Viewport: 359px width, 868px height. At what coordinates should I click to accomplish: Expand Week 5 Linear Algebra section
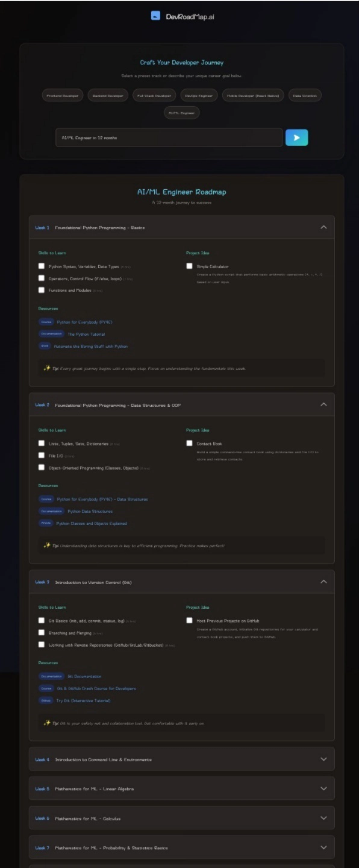pos(181,788)
